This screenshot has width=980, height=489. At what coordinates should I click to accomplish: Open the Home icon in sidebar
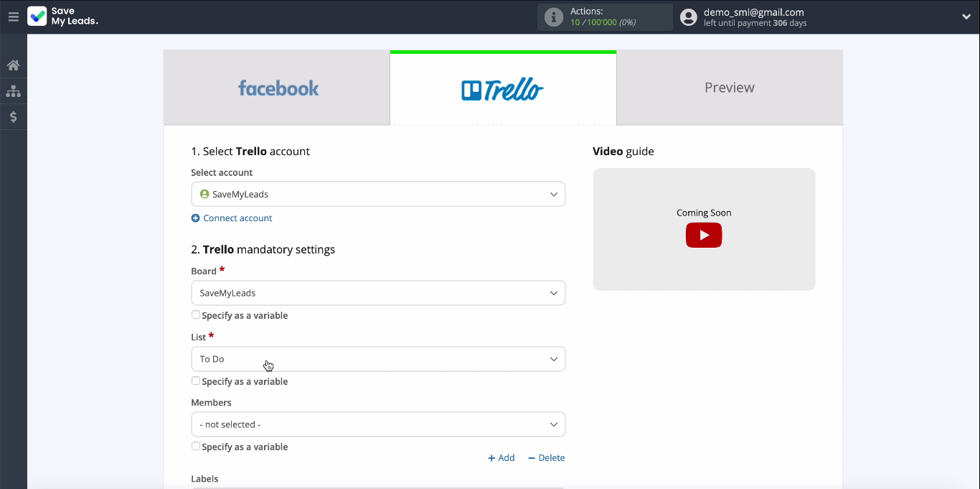(13, 65)
